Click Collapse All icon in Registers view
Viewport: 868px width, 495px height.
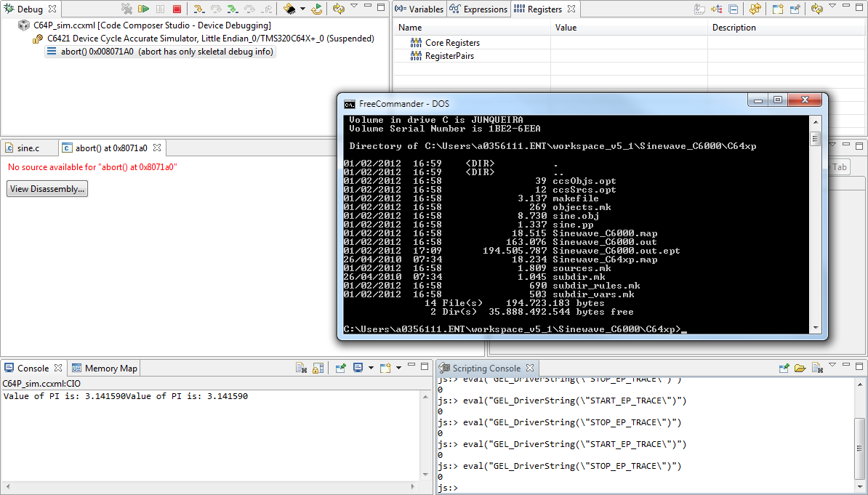click(734, 9)
